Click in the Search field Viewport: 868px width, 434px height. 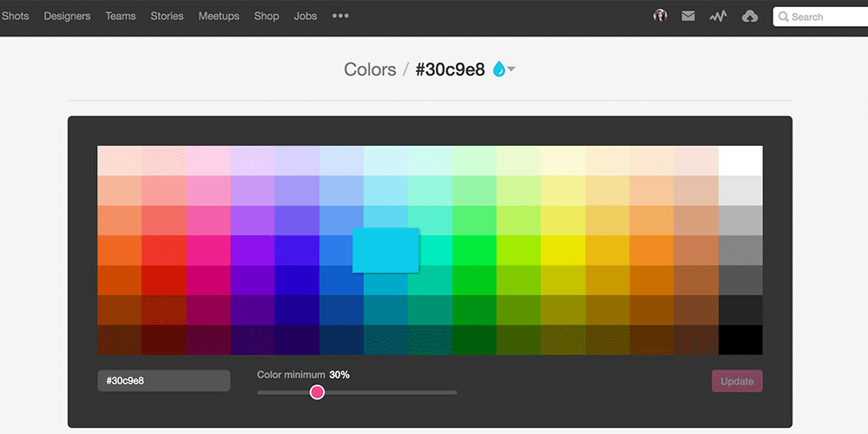tap(820, 16)
